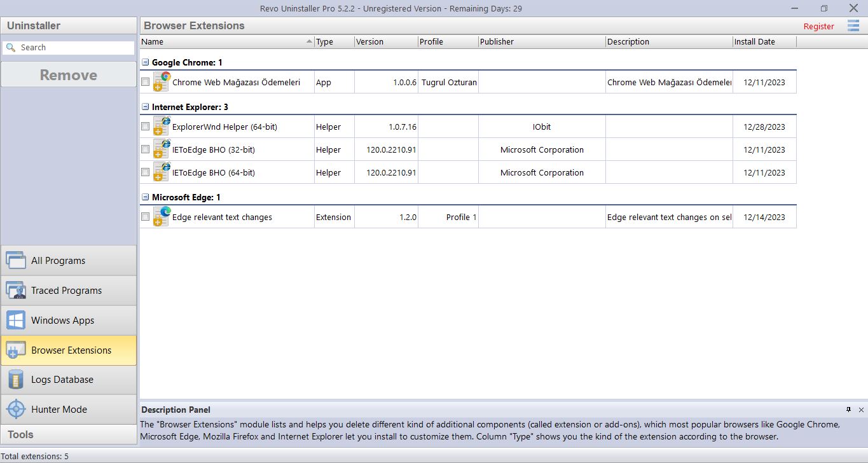This screenshot has width=868, height=463.
Task: Sort by the Install Date column header
Action: coord(764,41)
